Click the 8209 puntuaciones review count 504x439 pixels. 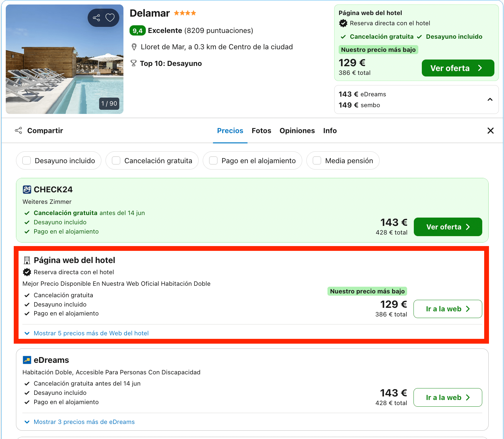(219, 31)
